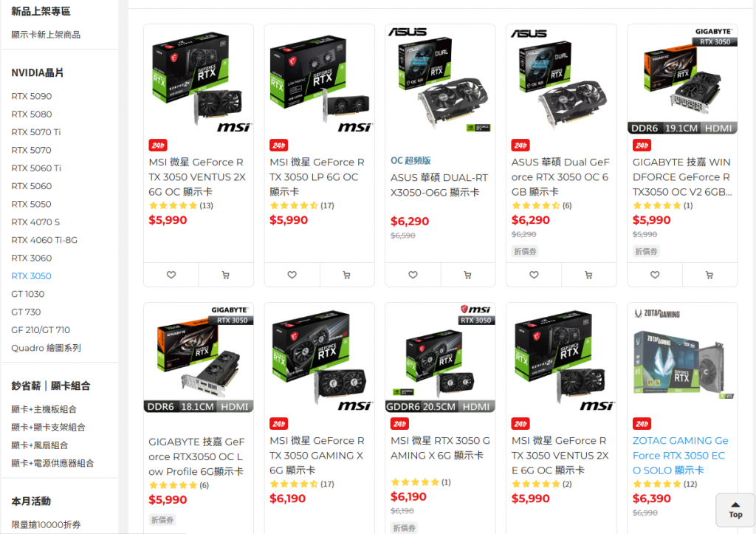Add MSI RTX 3050 VENTUS 2X to cart
Image resolution: width=756 pixels, height=534 pixels.
coord(226,275)
